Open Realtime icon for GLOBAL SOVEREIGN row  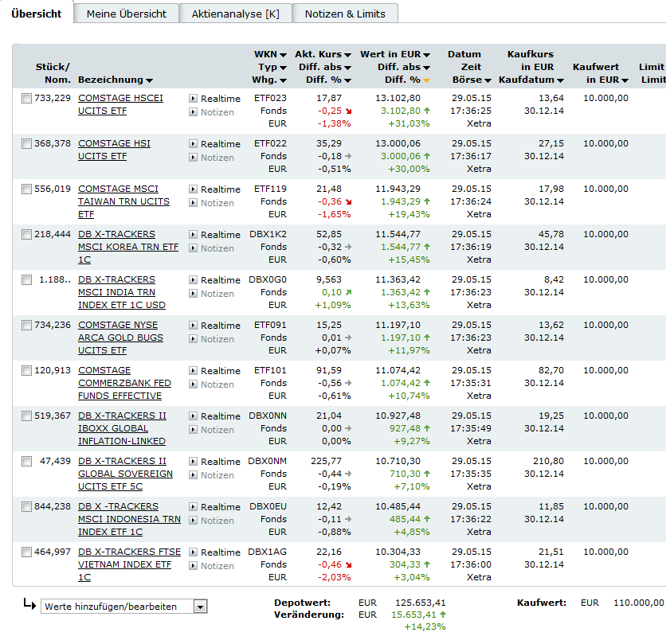[x=193, y=462]
